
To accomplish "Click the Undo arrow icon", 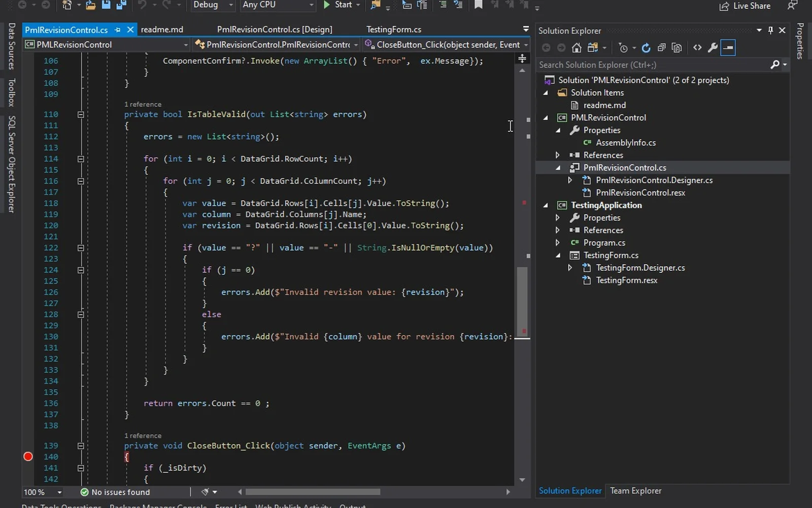I will 142,5.
